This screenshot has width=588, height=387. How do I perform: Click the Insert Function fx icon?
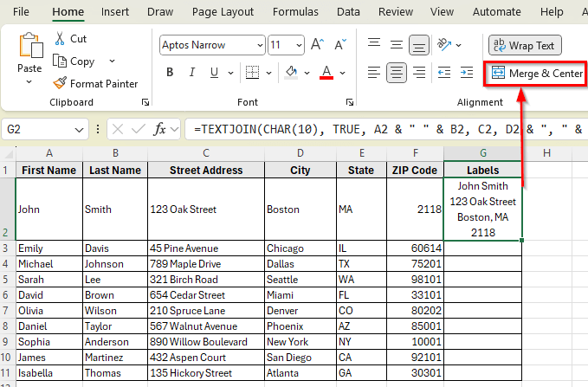pyautogui.click(x=160, y=129)
